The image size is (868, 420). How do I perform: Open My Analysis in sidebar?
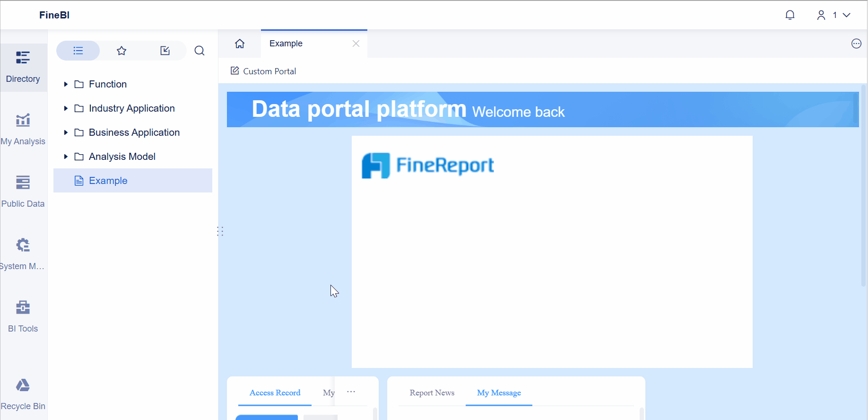tap(23, 130)
